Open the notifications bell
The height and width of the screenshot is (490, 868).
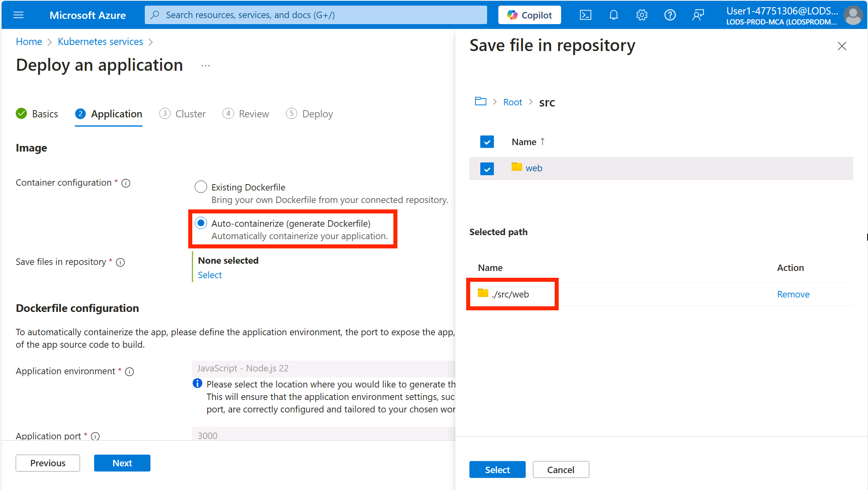(613, 15)
